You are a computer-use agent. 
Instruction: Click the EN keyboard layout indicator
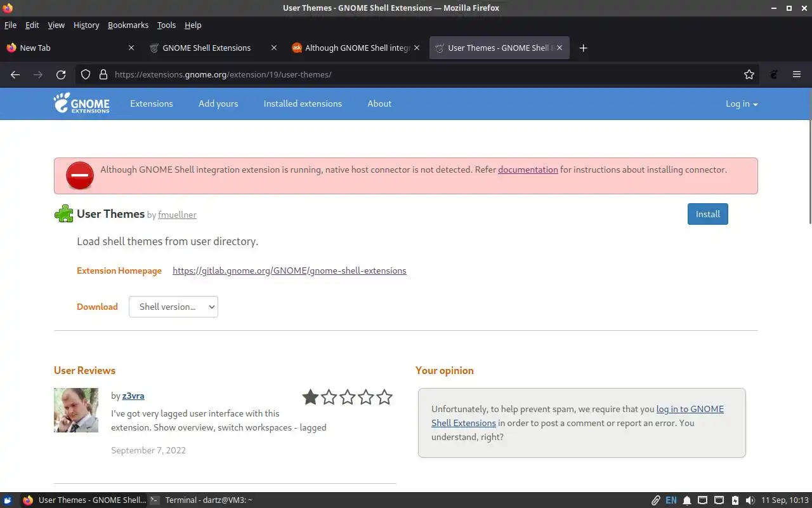tap(671, 500)
